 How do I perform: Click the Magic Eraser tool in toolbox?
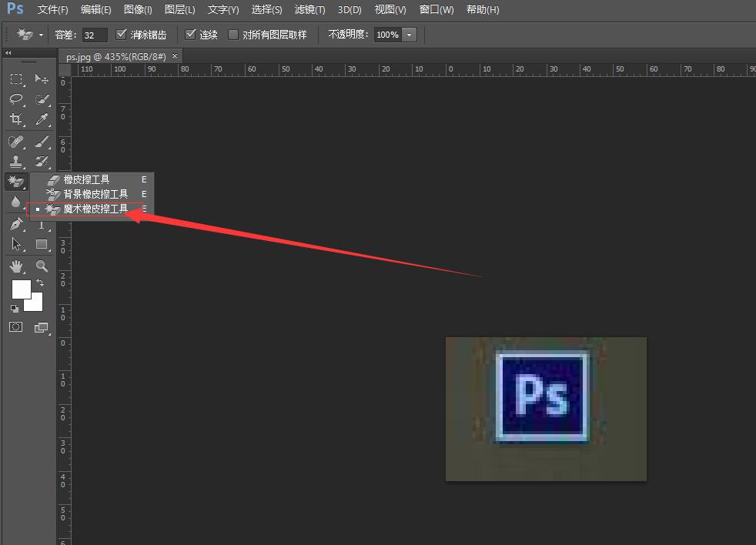16,182
